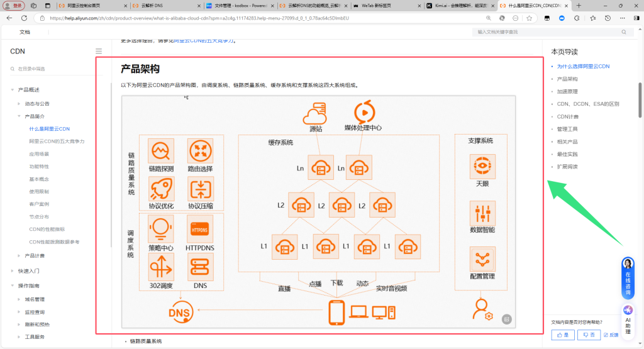Click the 反馈 feedback link
This screenshot has height=349, width=644.
pyautogui.click(x=611, y=335)
